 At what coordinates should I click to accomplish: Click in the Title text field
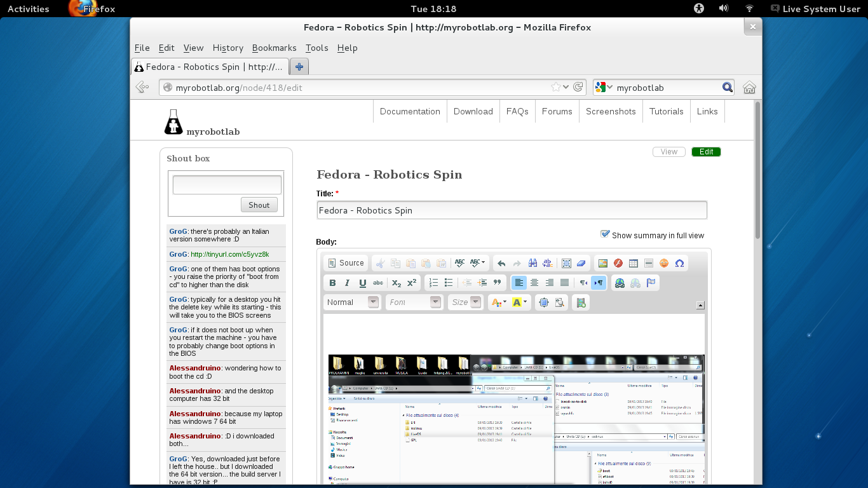[x=512, y=210]
